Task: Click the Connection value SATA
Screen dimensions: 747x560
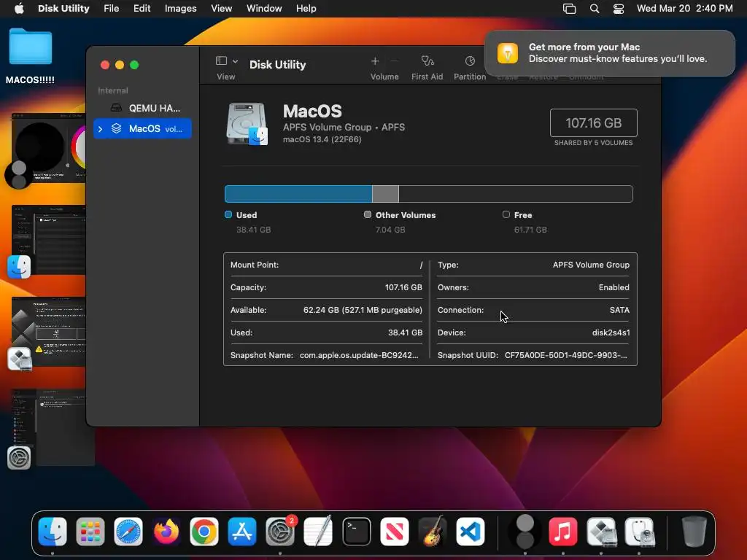Action: pyautogui.click(x=619, y=310)
